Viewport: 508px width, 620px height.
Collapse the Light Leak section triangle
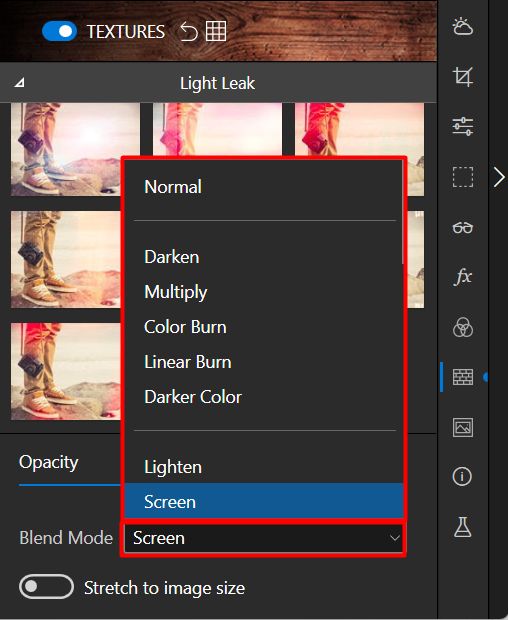[x=20, y=83]
